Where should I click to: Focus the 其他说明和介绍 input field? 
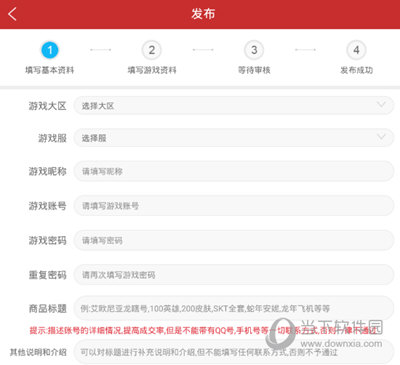[234, 352]
